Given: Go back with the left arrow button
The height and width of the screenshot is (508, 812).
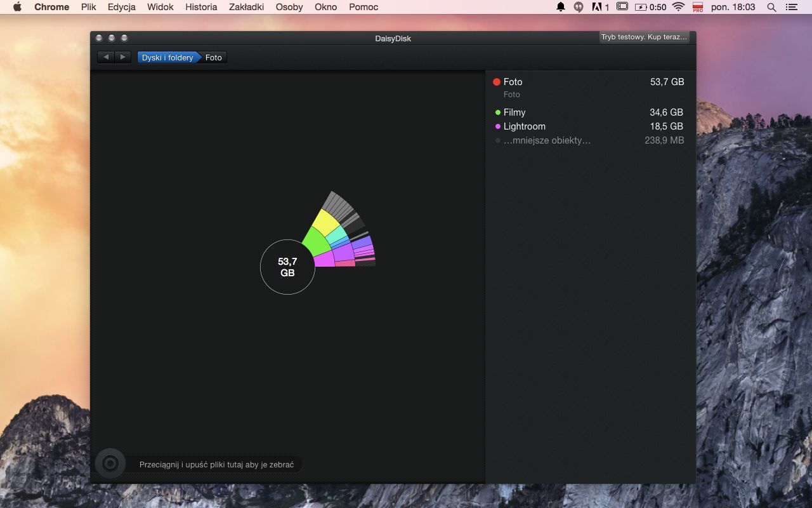Looking at the screenshot, I should (x=106, y=57).
